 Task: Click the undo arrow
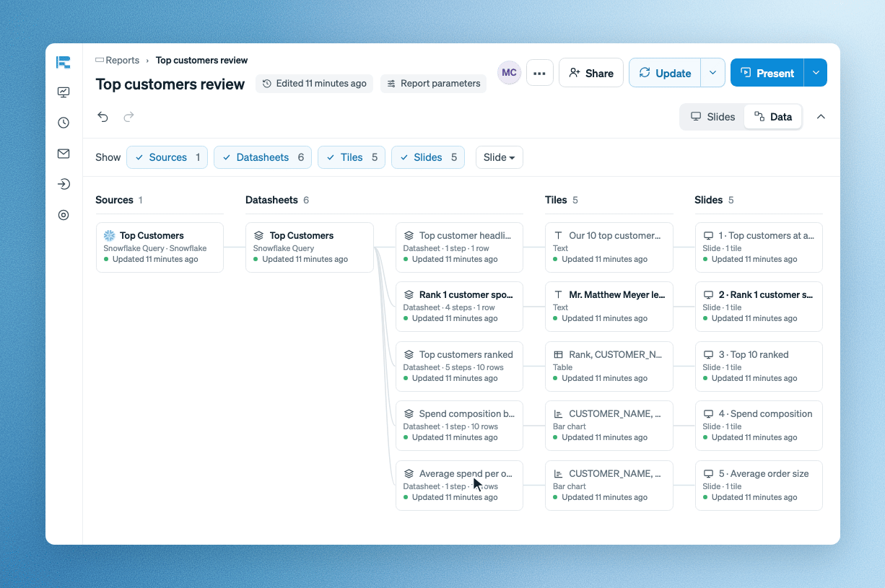pos(103,117)
